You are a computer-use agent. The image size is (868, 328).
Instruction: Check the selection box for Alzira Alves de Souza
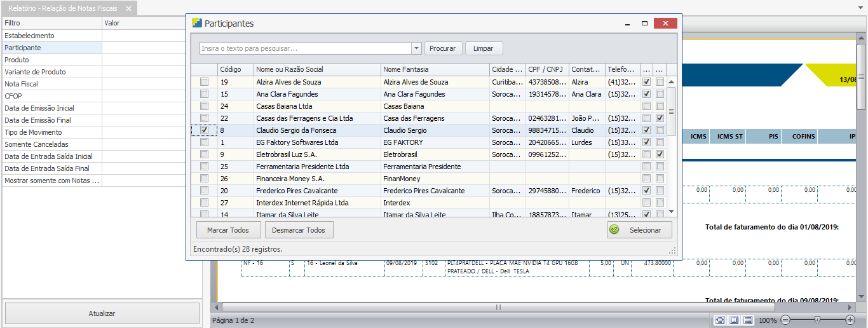point(204,82)
